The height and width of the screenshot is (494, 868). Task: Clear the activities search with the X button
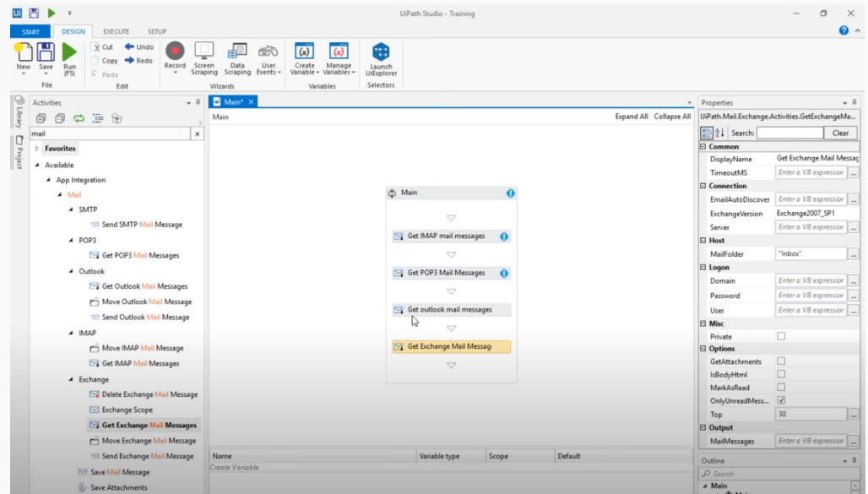tap(197, 133)
